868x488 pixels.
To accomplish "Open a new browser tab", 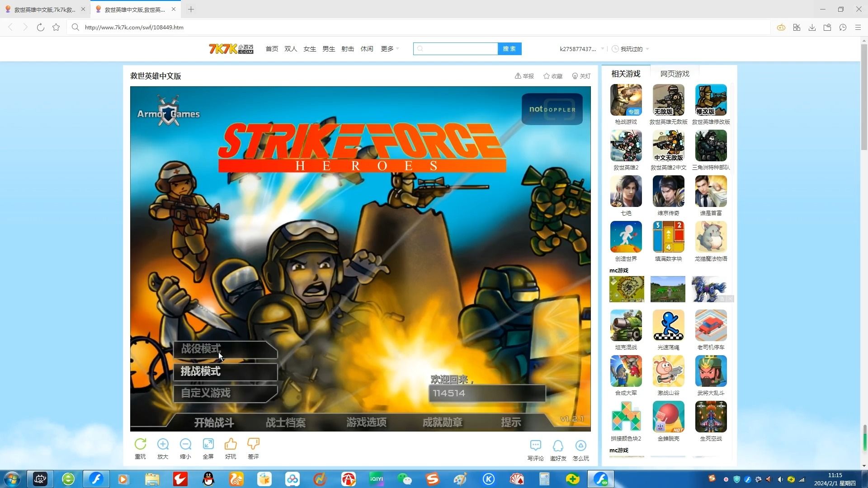I will (191, 9).
